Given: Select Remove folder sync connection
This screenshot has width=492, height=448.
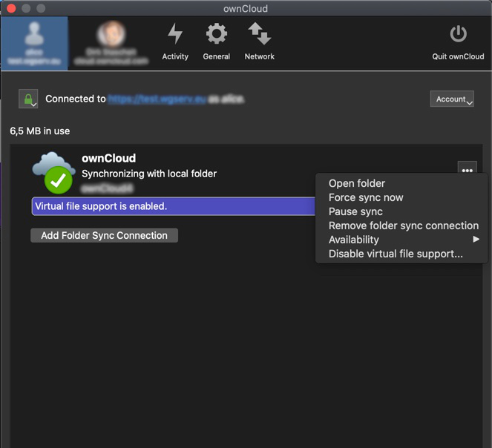Looking at the screenshot, I should pyautogui.click(x=403, y=225).
